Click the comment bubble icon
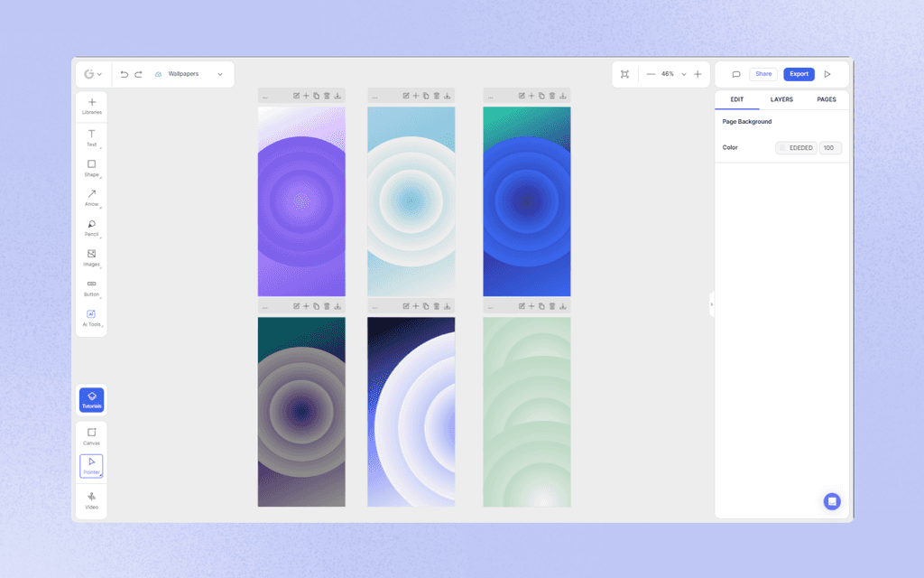924x578 pixels. pos(738,74)
